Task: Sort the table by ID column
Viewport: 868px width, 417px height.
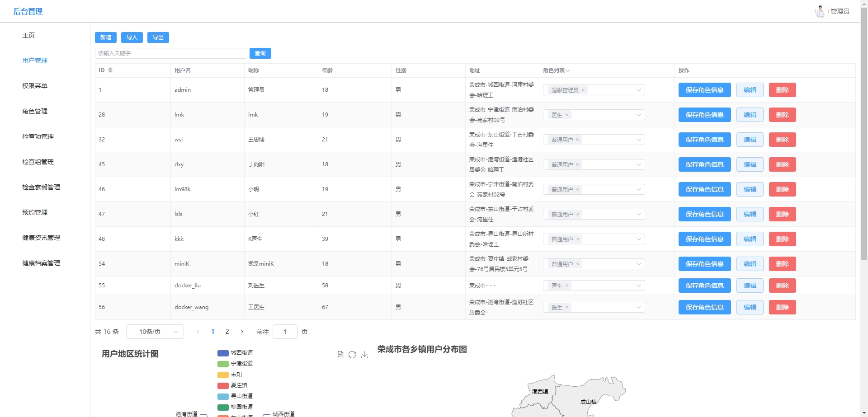Action: [x=110, y=70]
